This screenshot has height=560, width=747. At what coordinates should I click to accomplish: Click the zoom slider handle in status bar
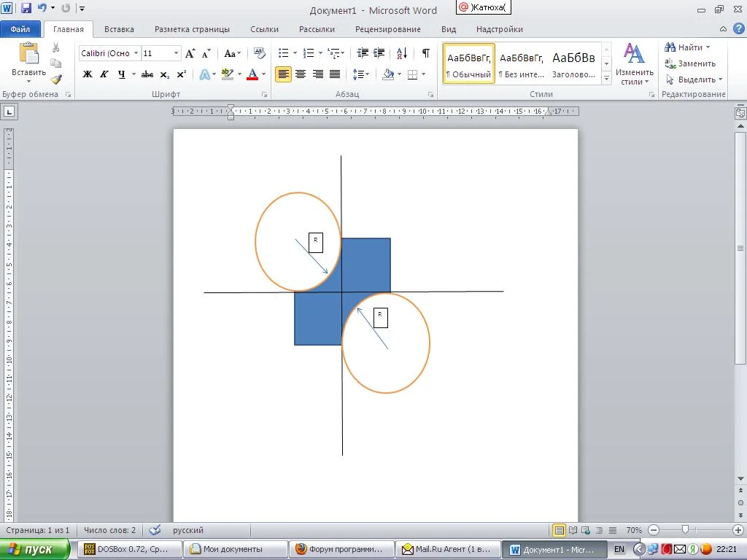[x=685, y=530]
